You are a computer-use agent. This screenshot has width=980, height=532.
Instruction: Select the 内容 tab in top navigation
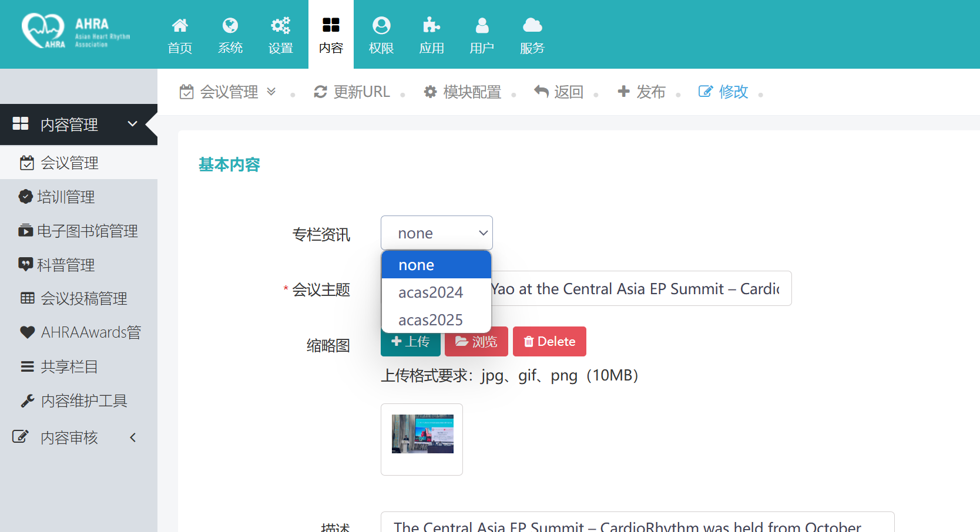point(331,35)
